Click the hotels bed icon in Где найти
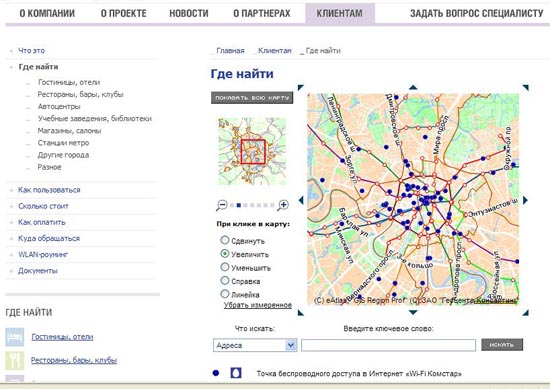Viewport: 550px width, 389px height. (15, 337)
